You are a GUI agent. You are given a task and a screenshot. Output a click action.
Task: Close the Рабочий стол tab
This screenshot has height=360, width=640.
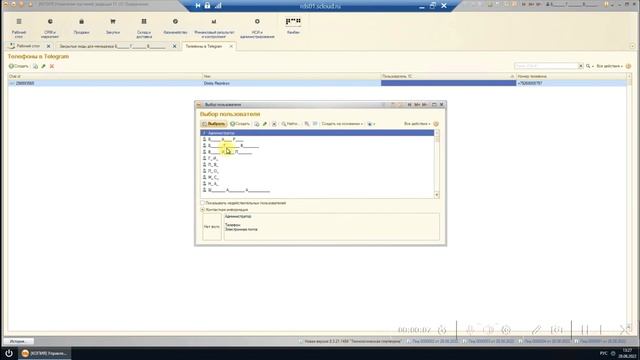click(49, 47)
